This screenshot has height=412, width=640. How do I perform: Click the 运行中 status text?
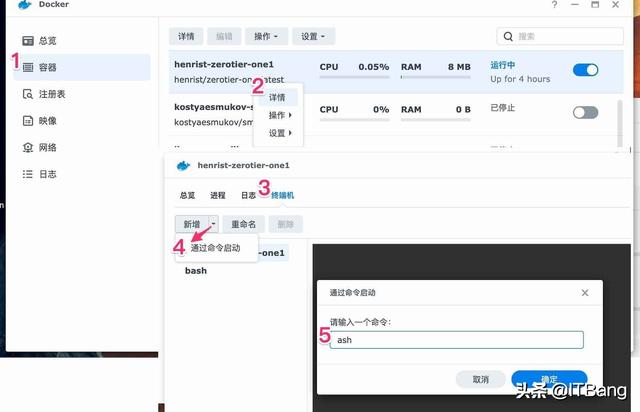(x=502, y=65)
